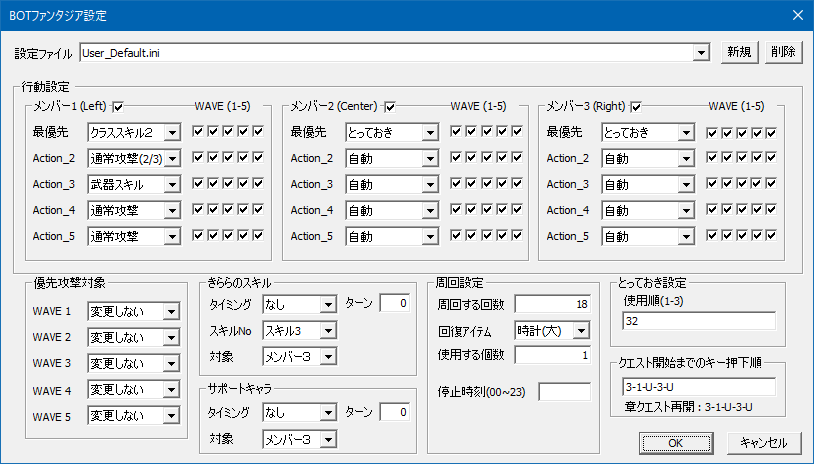This screenshot has height=464, width=814.
Task: Click the とっておき 使用順(1-3) field
Action: pyautogui.click(x=695, y=321)
